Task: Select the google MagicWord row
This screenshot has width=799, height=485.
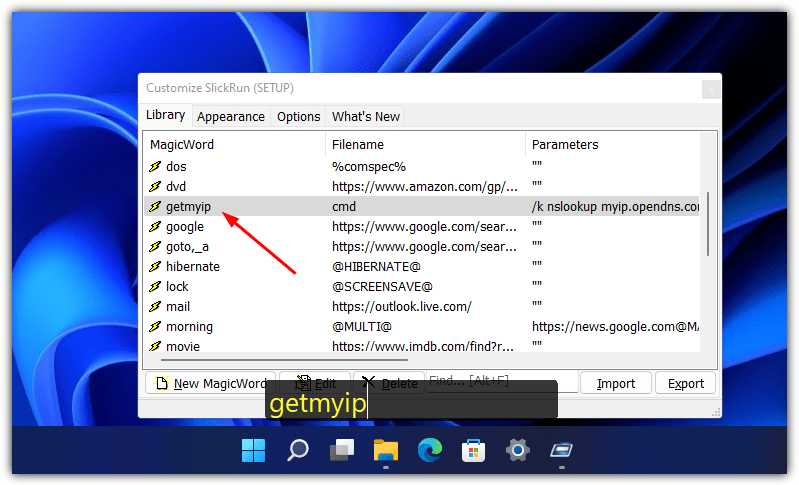Action: 422,227
